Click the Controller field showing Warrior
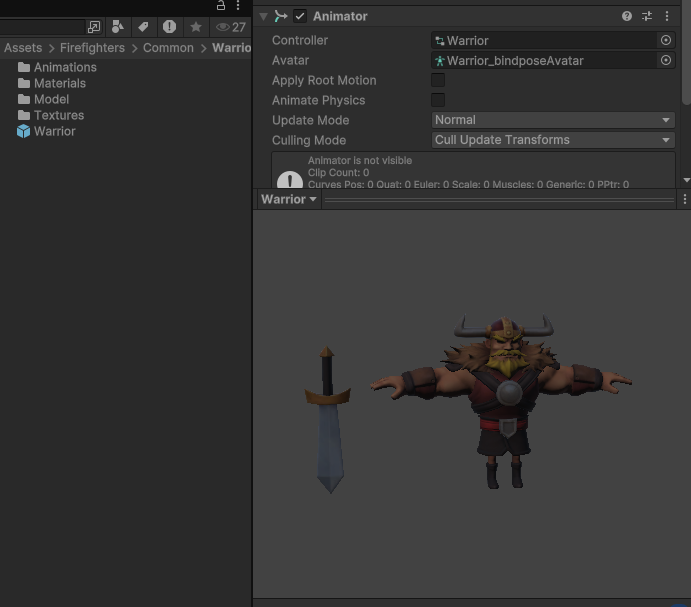This screenshot has width=691, height=607. coord(544,41)
